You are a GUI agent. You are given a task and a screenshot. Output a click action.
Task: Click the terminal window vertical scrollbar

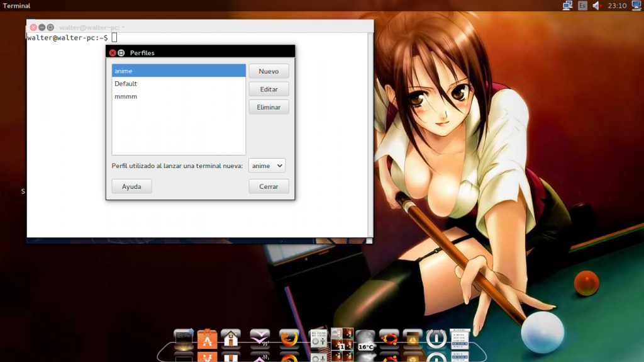click(x=370, y=135)
